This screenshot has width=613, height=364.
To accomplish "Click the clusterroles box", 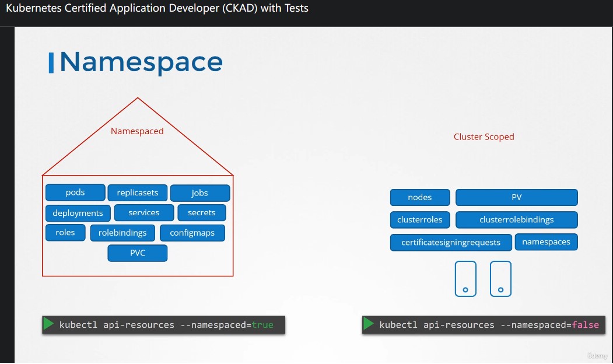I will click(x=420, y=220).
